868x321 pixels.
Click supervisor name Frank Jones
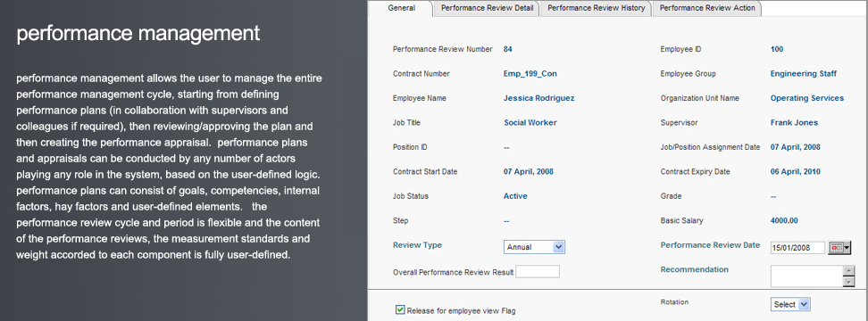click(794, 123)
